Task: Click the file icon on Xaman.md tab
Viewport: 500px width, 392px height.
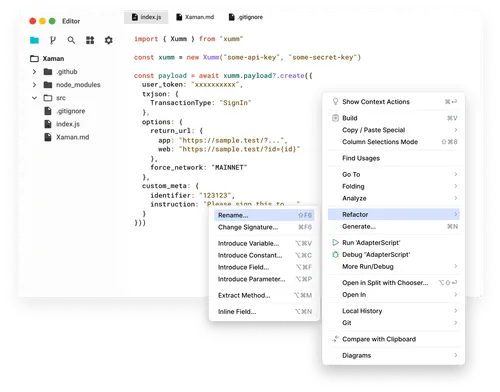Action: pos(179,17)
